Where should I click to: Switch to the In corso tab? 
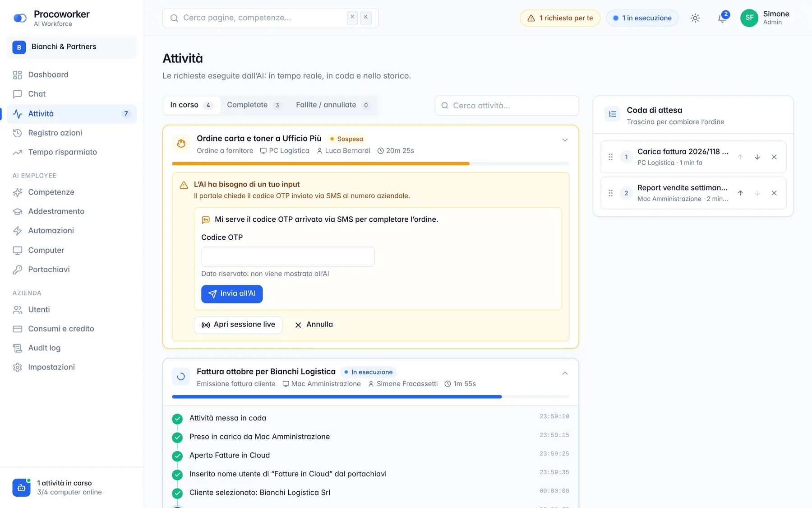coord(192,105)
